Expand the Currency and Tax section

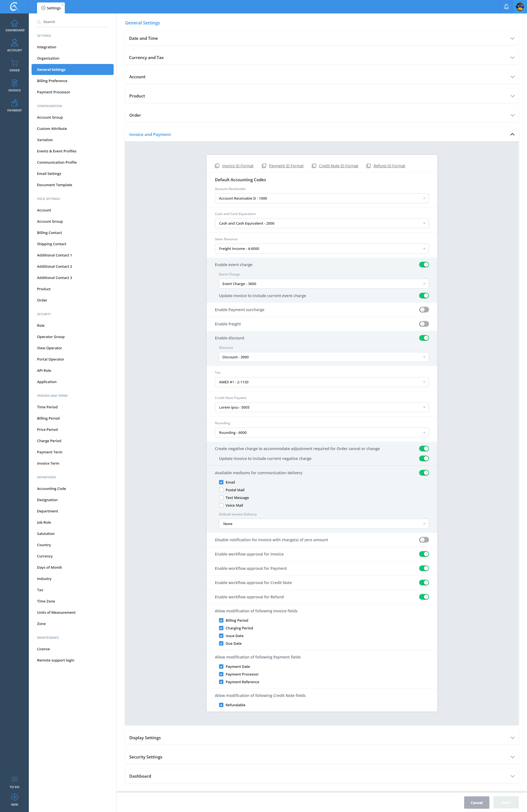pyautogui.click(x=321, y=58)
